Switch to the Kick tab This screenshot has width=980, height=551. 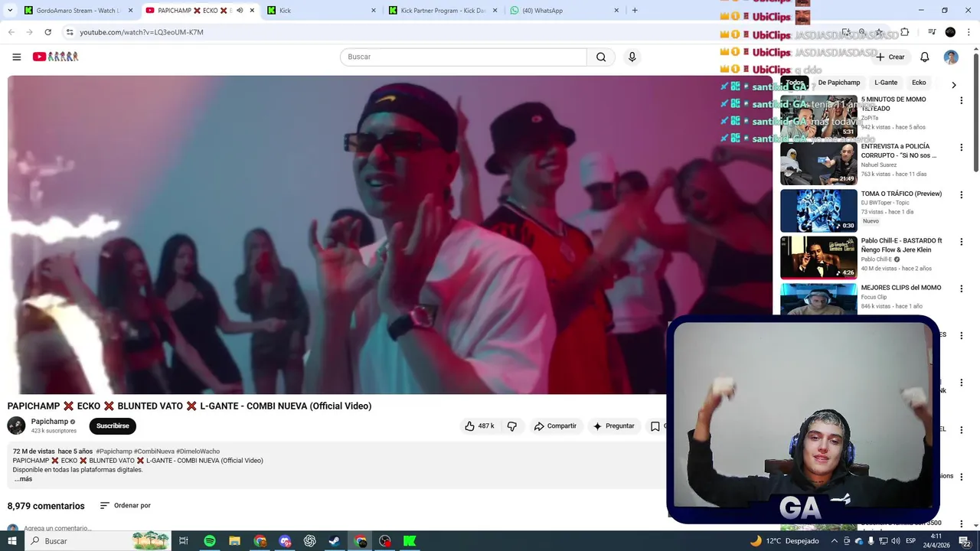tap(322, 11)
